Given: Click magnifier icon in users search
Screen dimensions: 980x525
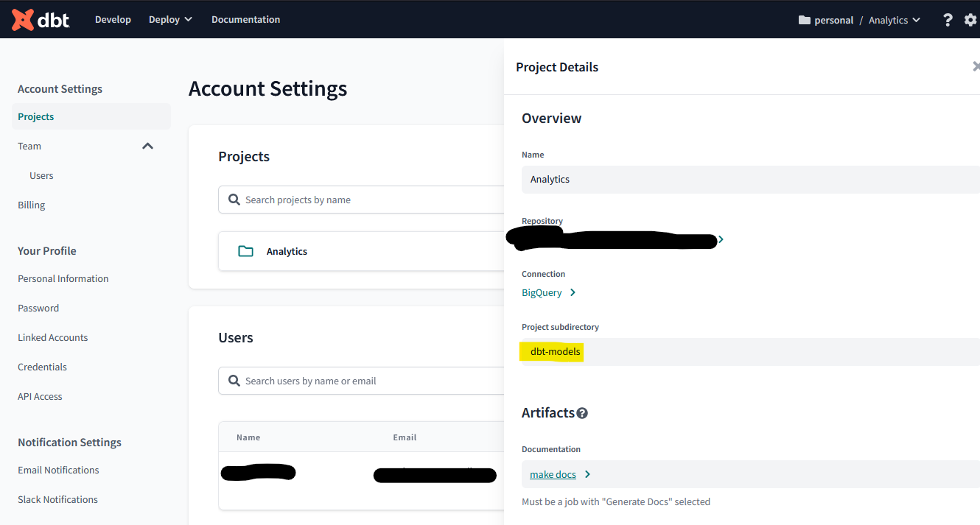Looking at the screenshot, I should pos(234,381).
